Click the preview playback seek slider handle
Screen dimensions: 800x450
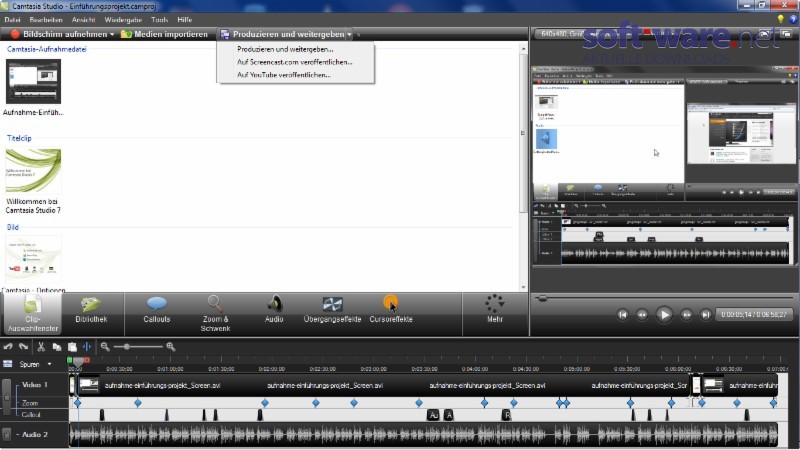coord(542,298)
